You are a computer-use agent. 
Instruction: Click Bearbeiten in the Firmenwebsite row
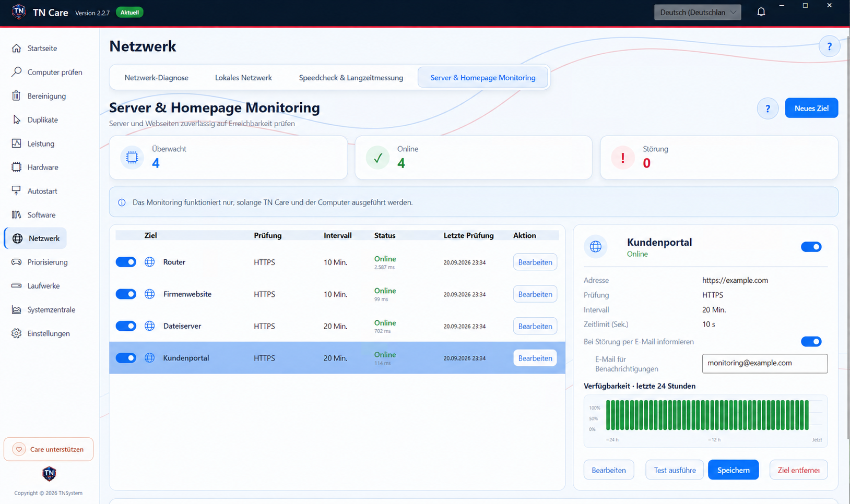tap(535, 294)
